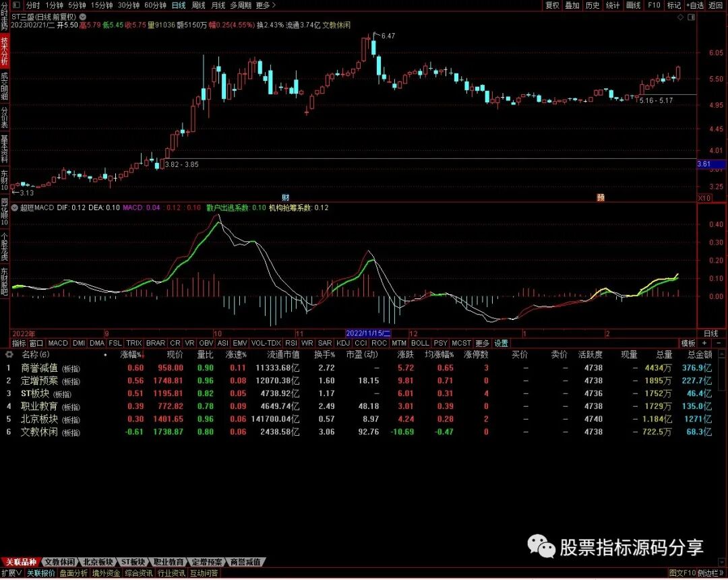Click the diamond icon in chart corner
Screen dimensions: 728x580
pyautogui.click(x=680, y=17)
